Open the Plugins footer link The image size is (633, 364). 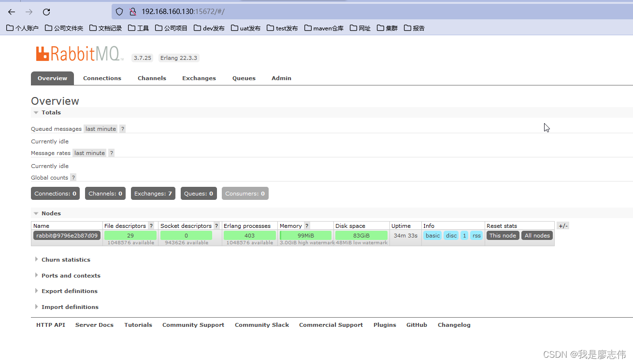point(385,325)
